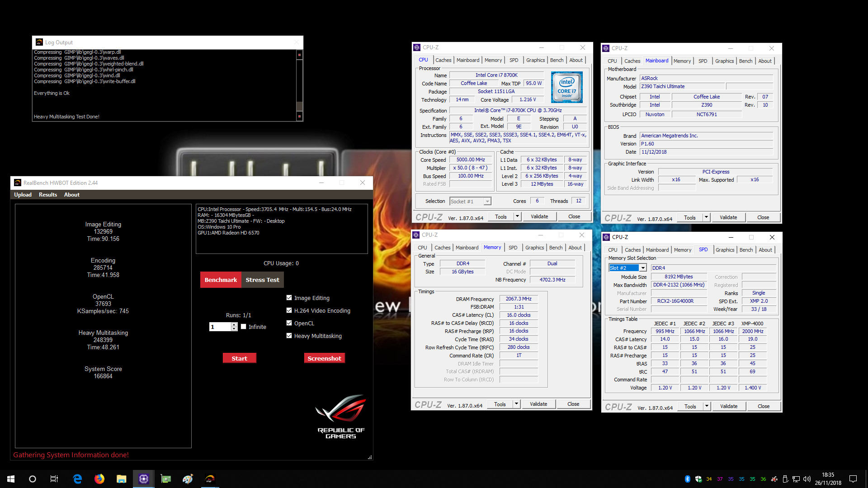Open Windows Security shield tray icon
This screenshot has height=488, width=868.
(x=698, y=479)
